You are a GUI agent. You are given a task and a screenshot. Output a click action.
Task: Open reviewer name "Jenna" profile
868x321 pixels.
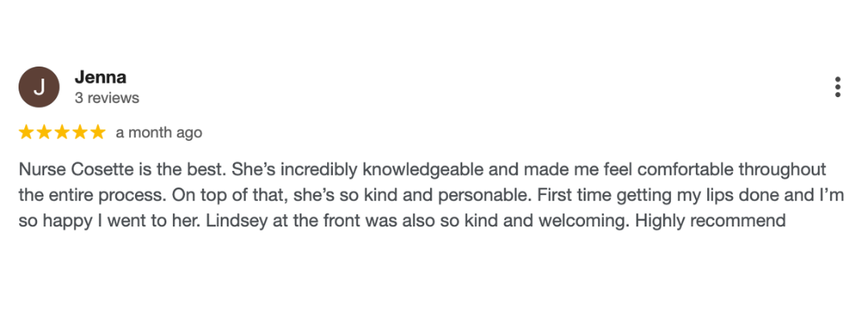100,77
